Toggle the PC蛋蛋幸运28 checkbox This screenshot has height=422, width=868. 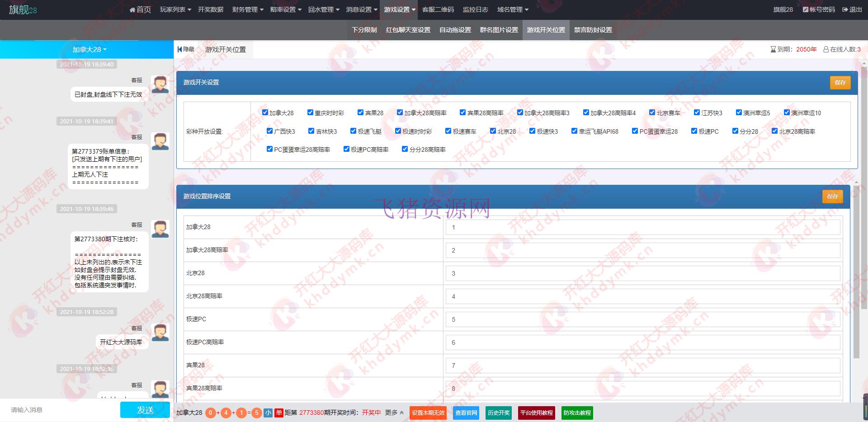(634, 131)
